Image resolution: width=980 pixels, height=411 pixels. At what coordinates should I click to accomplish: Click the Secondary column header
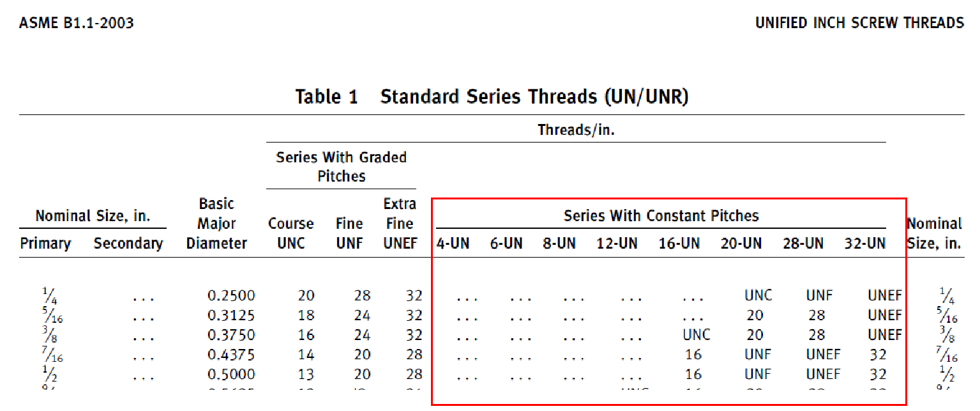pyautogui.click(x=128, y=244)
